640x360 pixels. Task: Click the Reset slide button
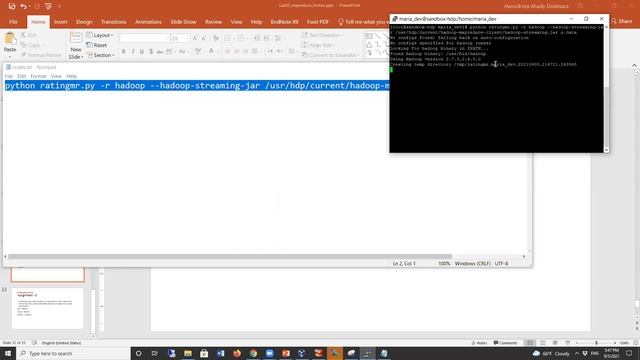[97, 45]
